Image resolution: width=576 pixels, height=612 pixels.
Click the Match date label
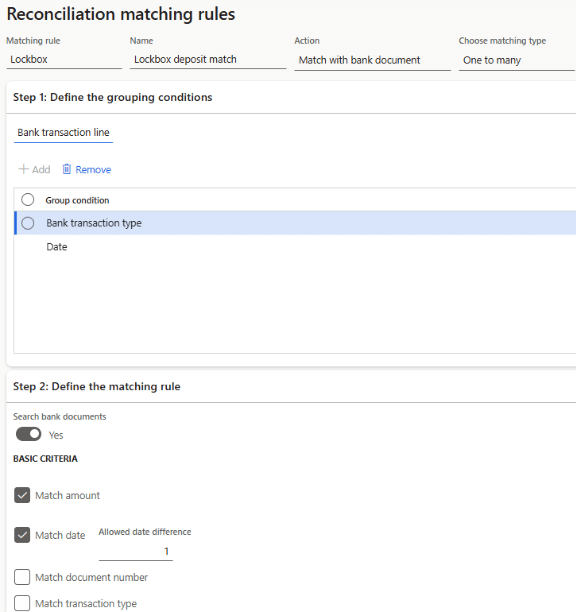click(x=60, y=535)
